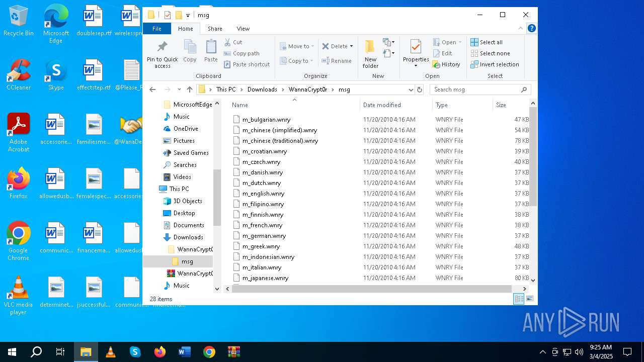Switch to the Share ribbon tab

[x=215, y=29]
